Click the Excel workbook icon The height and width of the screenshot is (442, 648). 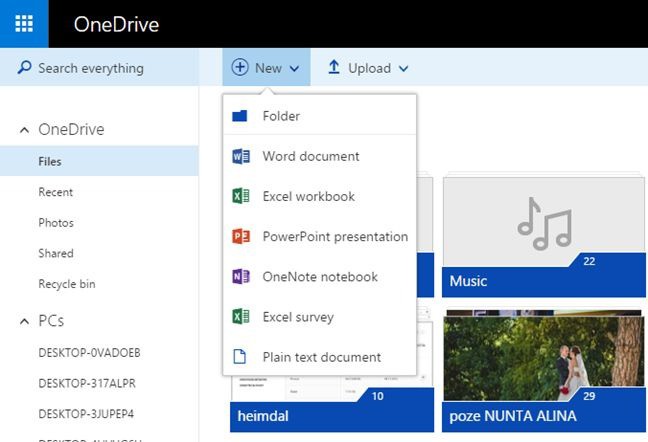241,196
